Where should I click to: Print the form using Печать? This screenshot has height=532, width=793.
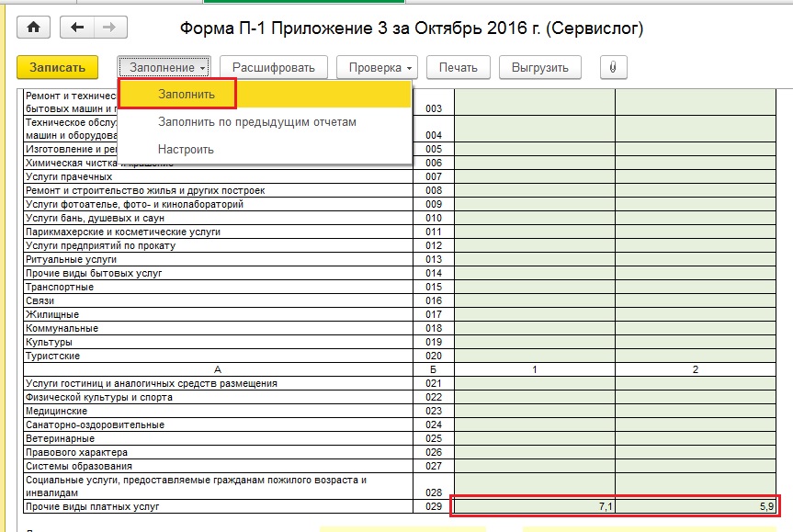pos(459,67)
